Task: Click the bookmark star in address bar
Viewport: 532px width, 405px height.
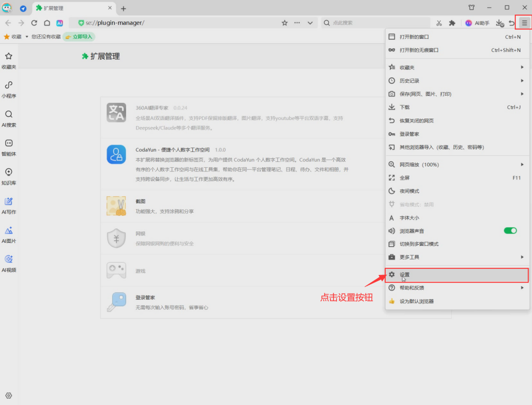Action: [x=285, y=23]
